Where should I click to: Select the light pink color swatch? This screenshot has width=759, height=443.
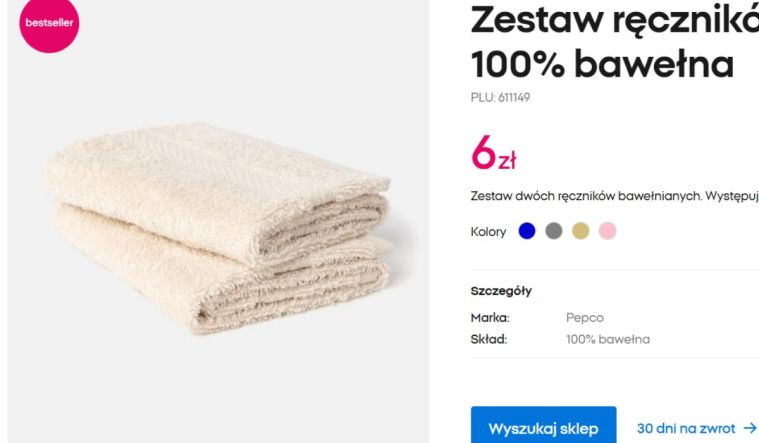coord(607,231)
